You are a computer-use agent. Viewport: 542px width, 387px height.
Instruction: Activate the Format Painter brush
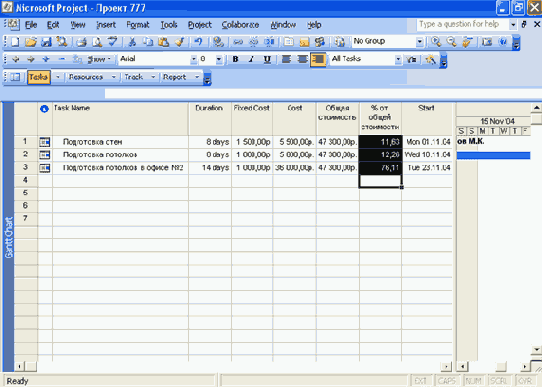point(179,42)
